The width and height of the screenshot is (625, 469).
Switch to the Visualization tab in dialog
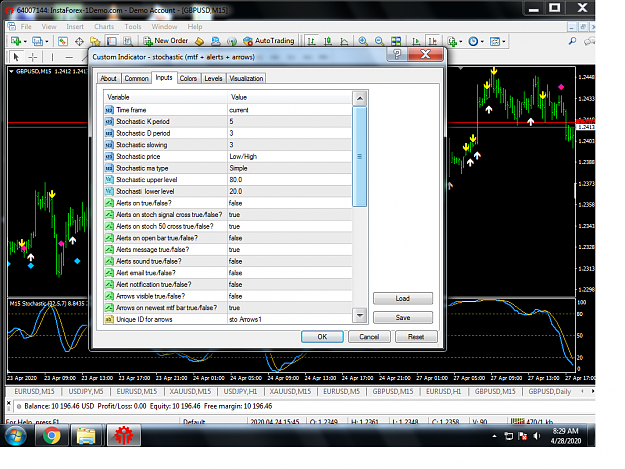click(246, 78)
